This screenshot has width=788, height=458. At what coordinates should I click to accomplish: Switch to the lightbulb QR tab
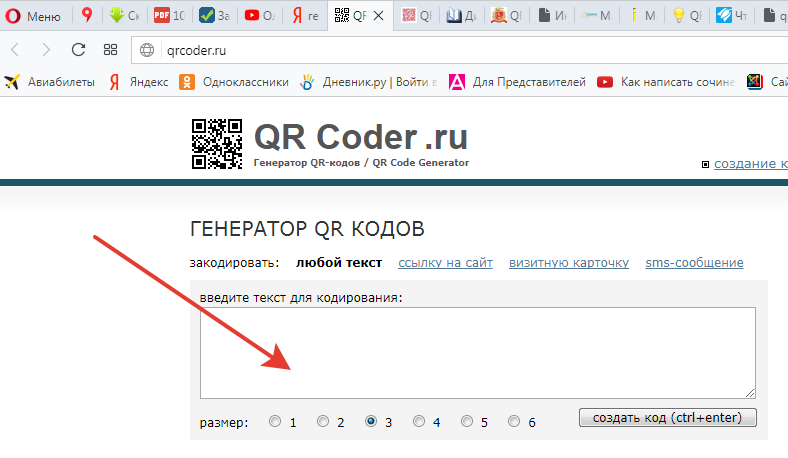[x=686, y=16]
